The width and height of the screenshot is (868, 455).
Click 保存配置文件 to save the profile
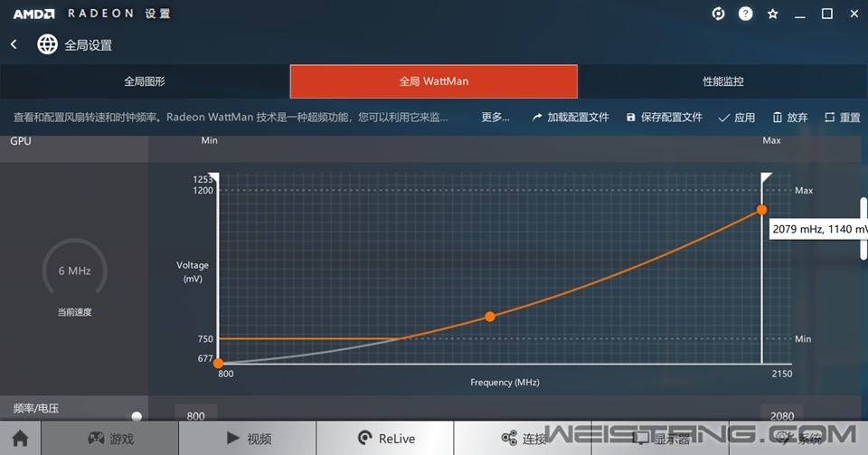664,118
